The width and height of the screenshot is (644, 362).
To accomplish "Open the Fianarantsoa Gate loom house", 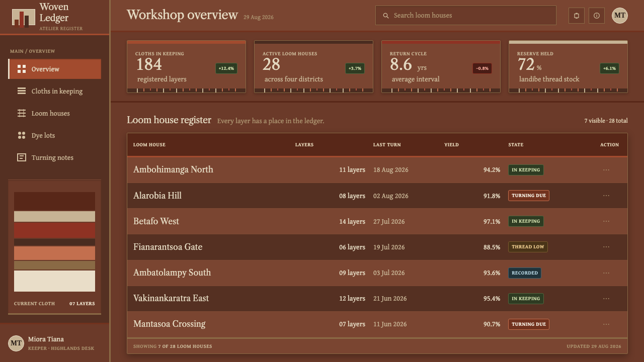I will [168, 247].
